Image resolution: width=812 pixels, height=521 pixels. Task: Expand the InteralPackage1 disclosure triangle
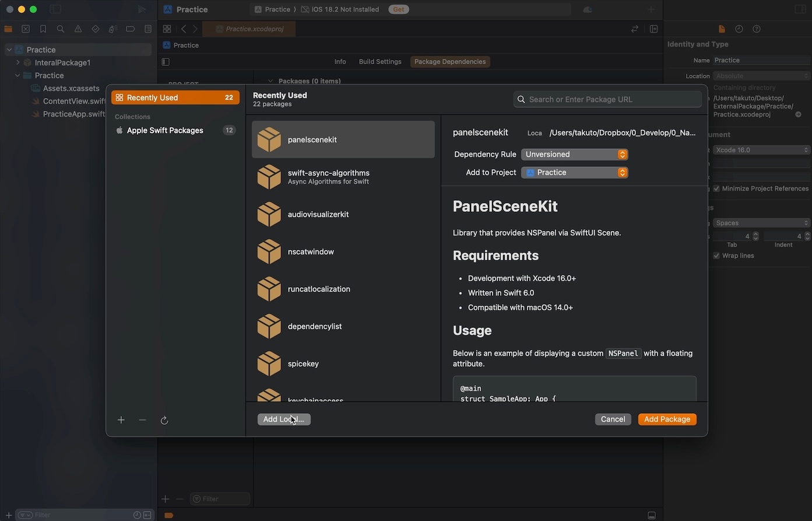click(x=17, y=62)
